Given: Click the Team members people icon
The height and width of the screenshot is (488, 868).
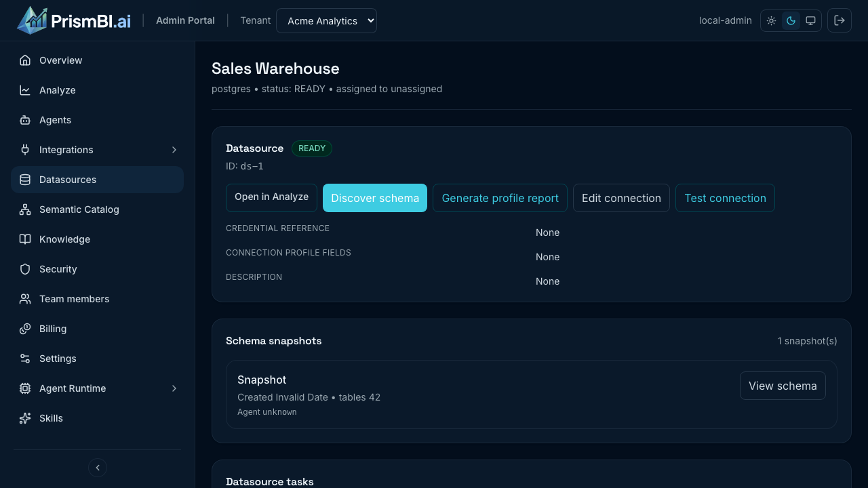Looking at the screenshot, I should pyautogui.click(x=25, y=299).
